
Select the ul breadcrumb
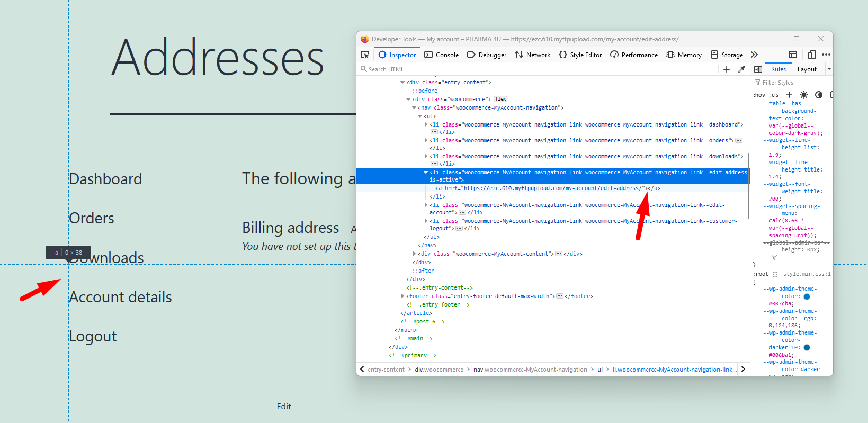(600, 370)
